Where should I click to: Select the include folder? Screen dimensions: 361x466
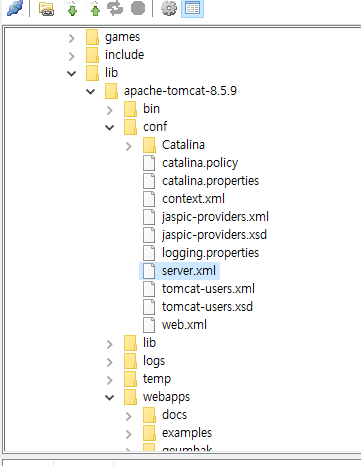124,55
